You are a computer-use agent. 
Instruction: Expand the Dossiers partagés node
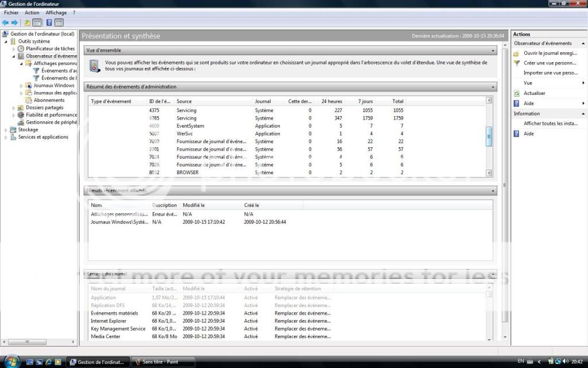14,108
